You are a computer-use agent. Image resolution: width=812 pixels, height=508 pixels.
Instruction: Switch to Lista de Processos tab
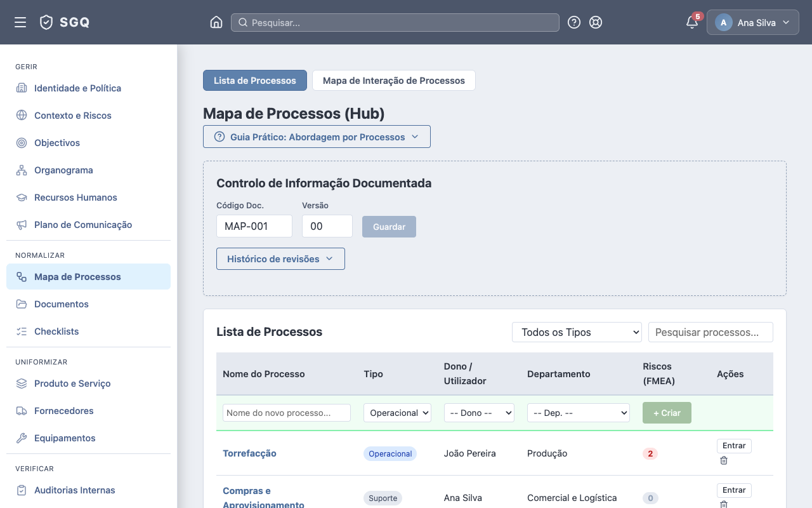[x=255, y=81]
